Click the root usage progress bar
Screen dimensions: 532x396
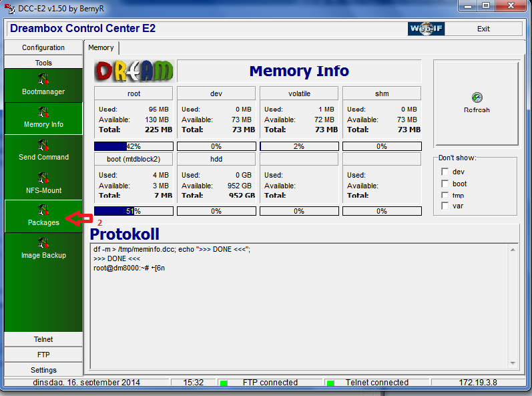coord(134,146)
